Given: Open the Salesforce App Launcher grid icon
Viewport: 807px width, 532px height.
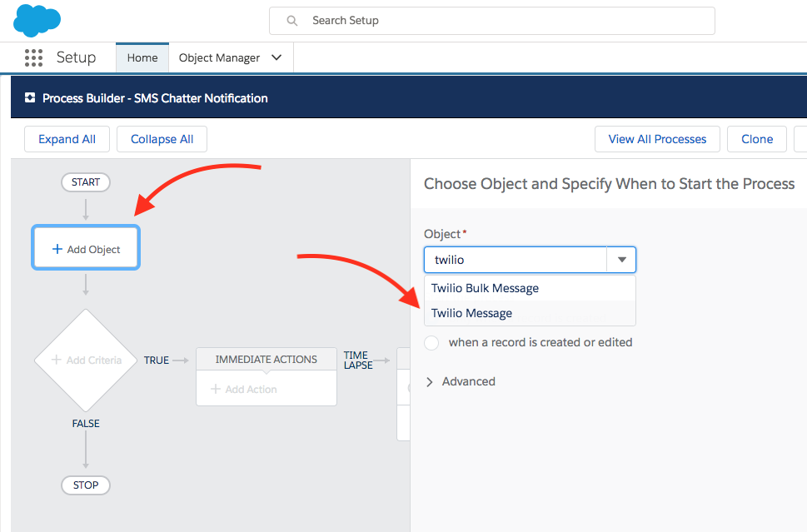Looking at the screenshot, I should pyautogui.click(x=33, y=57).
